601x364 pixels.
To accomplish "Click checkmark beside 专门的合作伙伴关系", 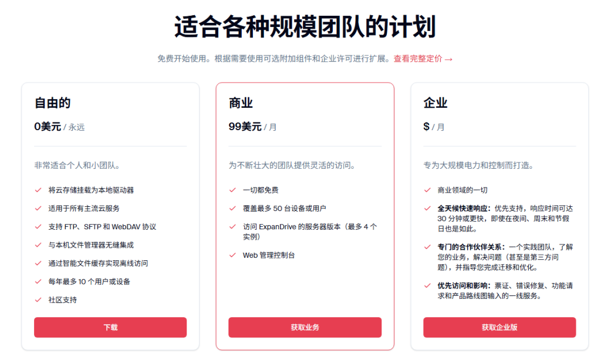I will coord(427,247).
